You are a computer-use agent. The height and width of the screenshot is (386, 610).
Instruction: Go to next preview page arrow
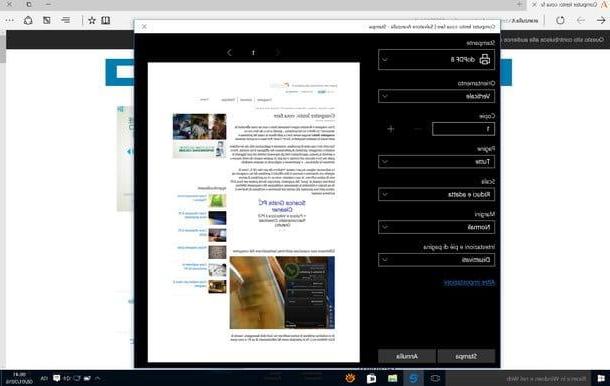pyautogui.click(x=230, y=53)
